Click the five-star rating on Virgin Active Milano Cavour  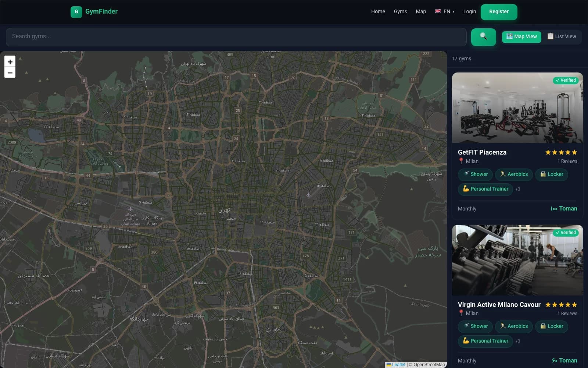561,304
